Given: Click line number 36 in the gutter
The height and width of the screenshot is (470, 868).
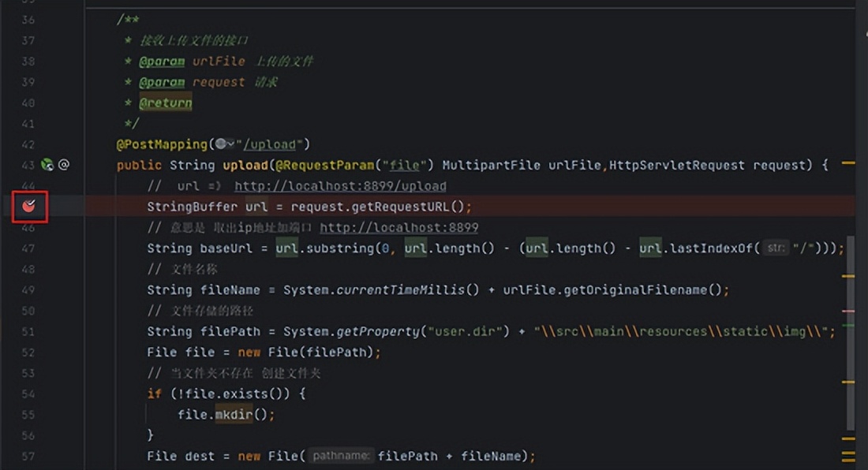Looking at the screenshot, I should 28,19.
